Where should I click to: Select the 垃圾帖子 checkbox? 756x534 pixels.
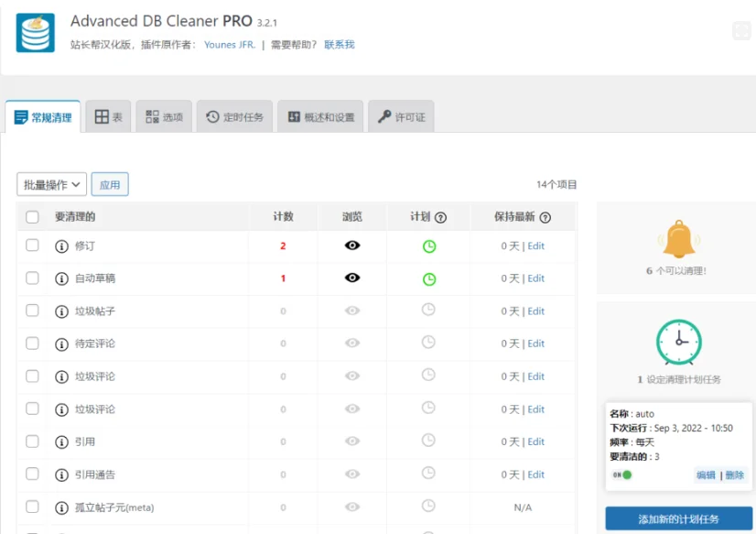pyautogui.click(x=32, y=311)
